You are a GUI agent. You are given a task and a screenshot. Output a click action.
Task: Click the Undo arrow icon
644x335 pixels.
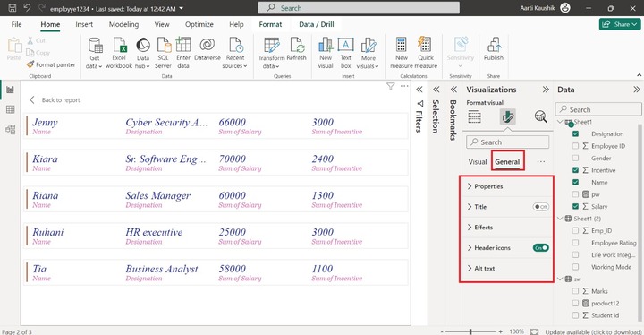pos(27,8)
